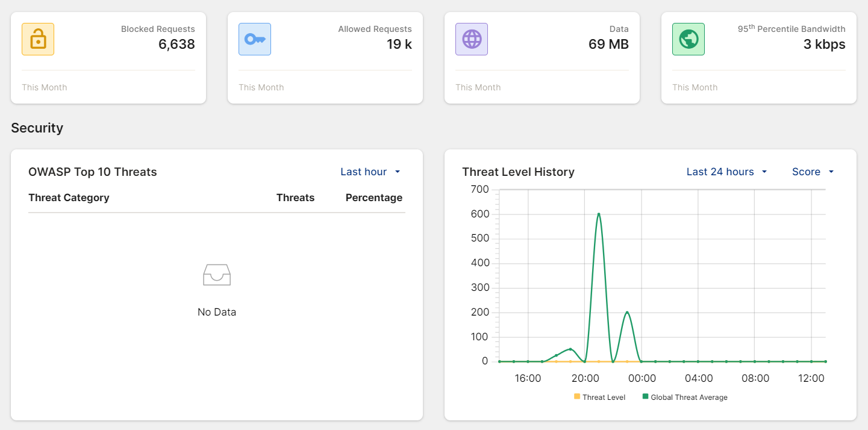Image resolution: width=868 pixels, height=430 pixels.
Task: Click the green earth icon for Bandwidth
Action: click(688, 39)
